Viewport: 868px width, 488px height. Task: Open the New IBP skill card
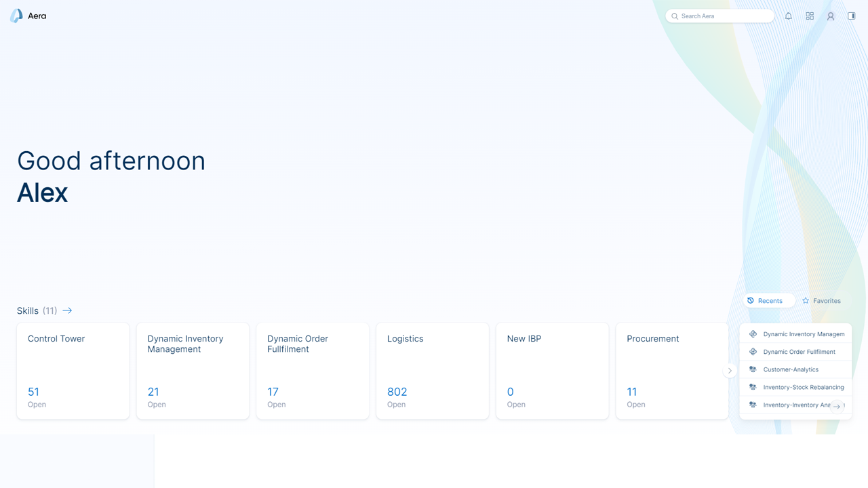(x=552, y=371)
